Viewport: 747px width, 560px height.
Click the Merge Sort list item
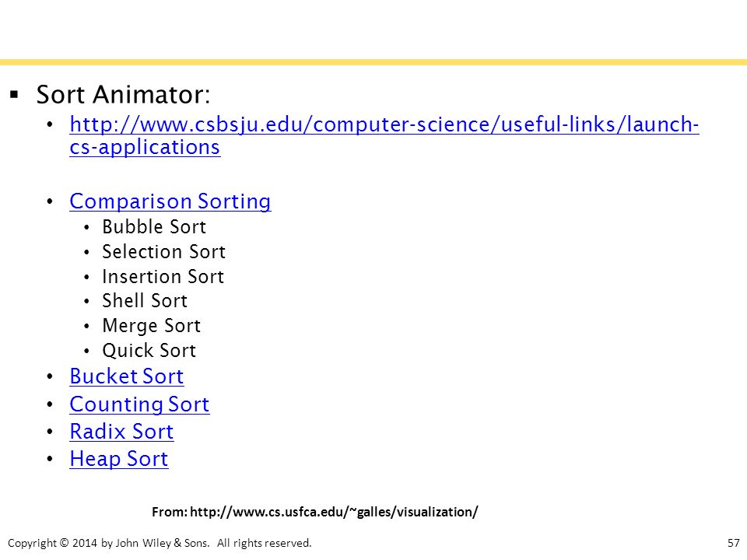click(x=152, y=326)
